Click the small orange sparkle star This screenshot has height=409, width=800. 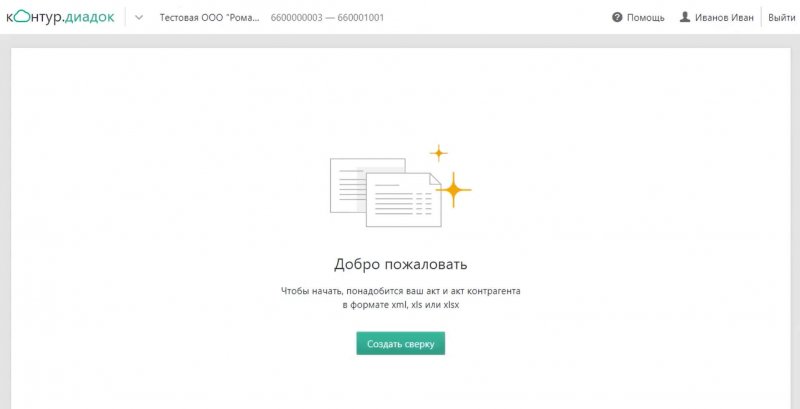[438, 153]
